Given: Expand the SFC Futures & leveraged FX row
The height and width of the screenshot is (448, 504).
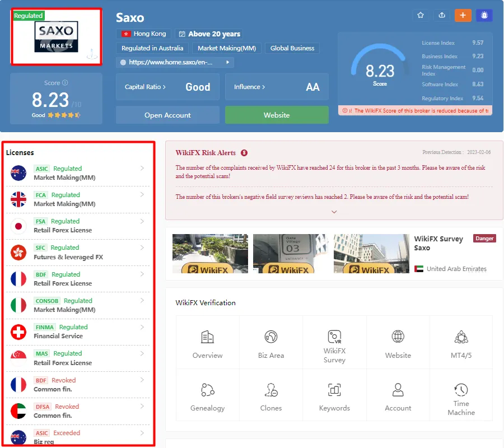Looking at the screenshot, I should click(142, 248).
